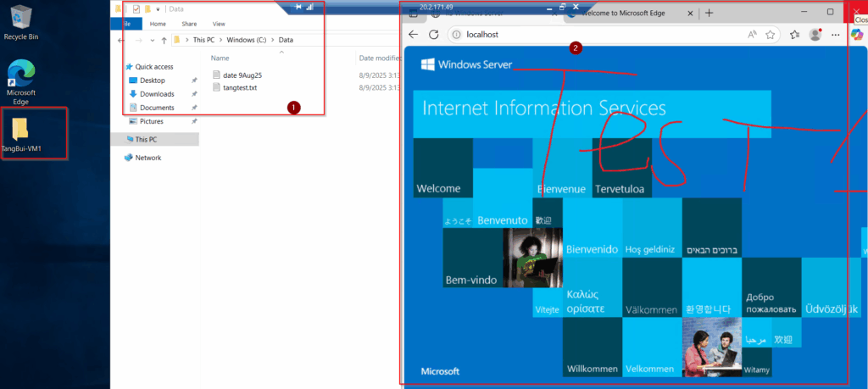Toggle the remote desktop connection bar pin
This screenshot has height=389, width=868.
point(298,7)
